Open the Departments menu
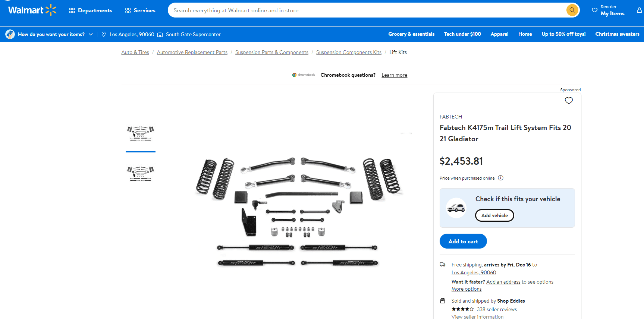 tap(91, 10)
